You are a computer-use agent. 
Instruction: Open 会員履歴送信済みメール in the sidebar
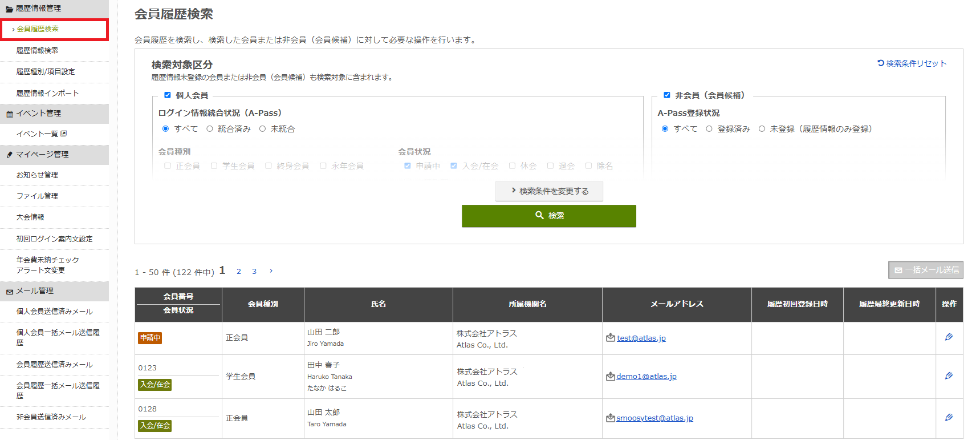pos(55,365)
